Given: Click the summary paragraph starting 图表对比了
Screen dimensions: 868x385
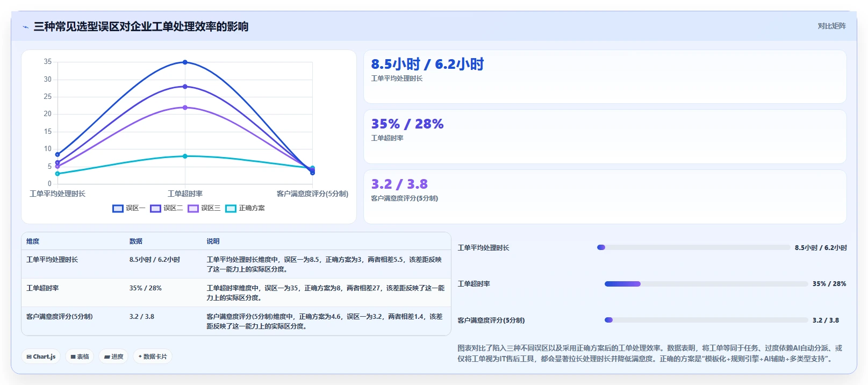Looking at the screenshot, I should [650, 353].
